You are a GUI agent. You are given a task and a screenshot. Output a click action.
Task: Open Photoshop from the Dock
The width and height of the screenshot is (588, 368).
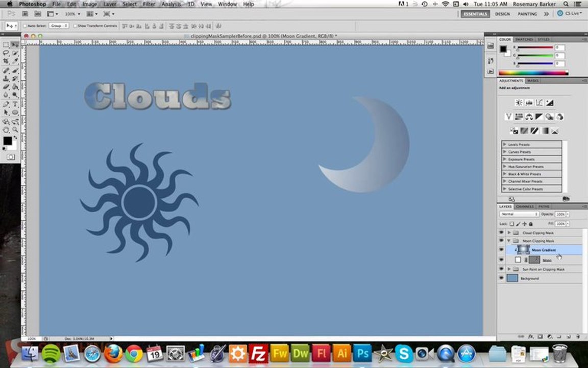tap(362, 353)
